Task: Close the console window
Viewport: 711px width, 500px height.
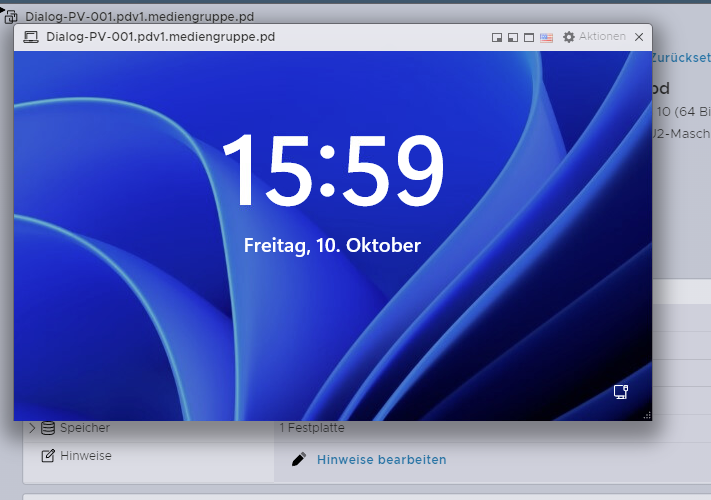Action: pyautogui.click(x=639, y=37)
